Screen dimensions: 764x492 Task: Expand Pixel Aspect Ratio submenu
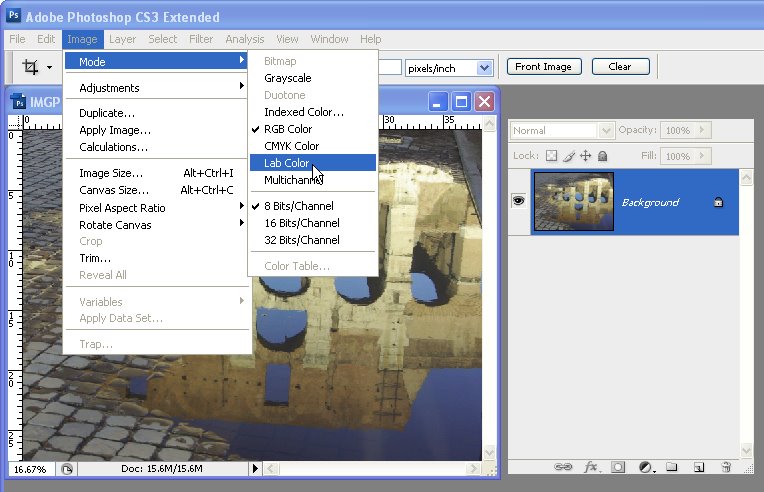(x=156, y=208)
